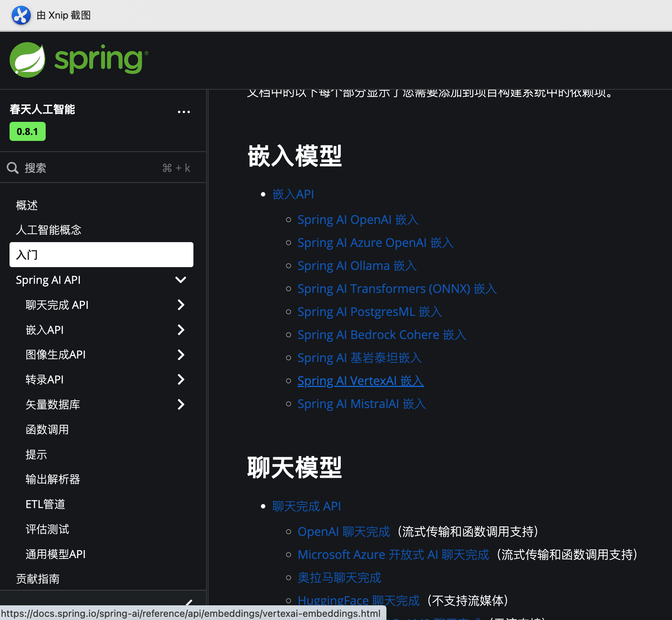Open 转录API in the sidebar
Viewport: 672px width, 620px height.
pos(44,379)
